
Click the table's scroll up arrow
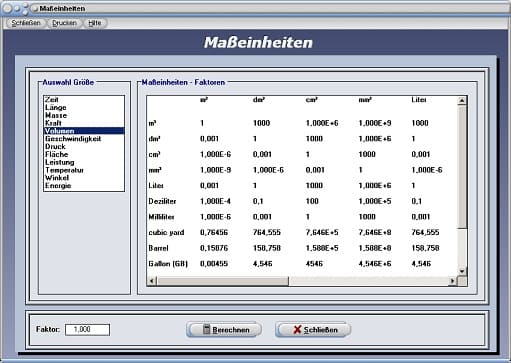[x=462, y=101]
